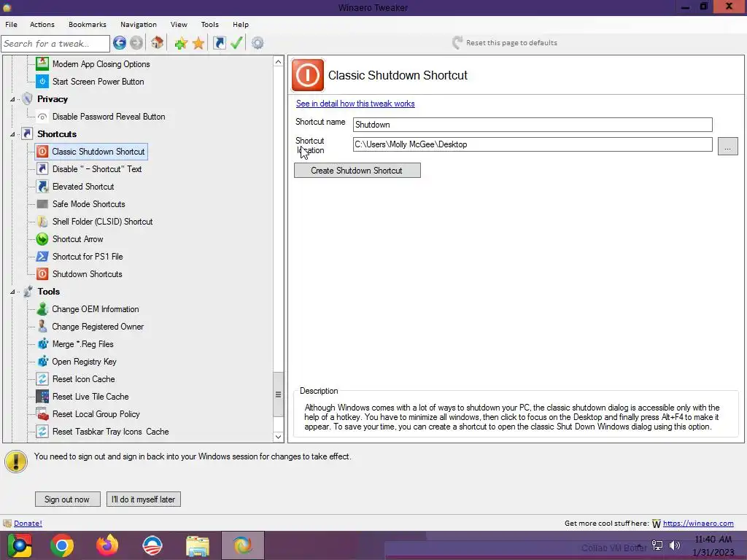The width and height of the screenshot is (747, 560).
Task: Click Shutdown Shortcuts red icon
Action: click(x=42, y=274)
